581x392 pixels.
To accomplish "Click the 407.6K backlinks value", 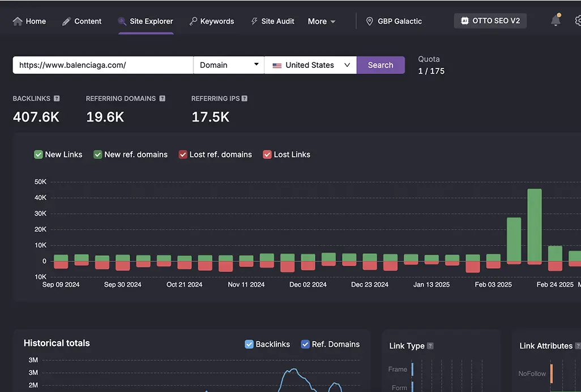I will point(36,117).
